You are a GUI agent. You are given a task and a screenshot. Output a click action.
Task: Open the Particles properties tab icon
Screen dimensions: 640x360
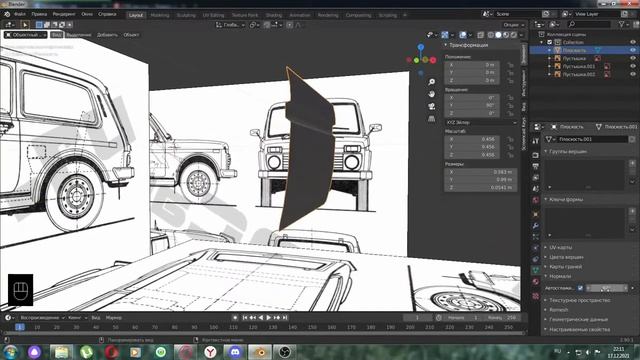pyautogui.click(x=536, y=236)
